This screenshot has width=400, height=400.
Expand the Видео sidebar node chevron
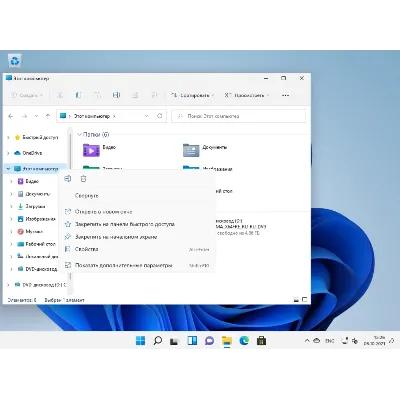tap(12, 181)
